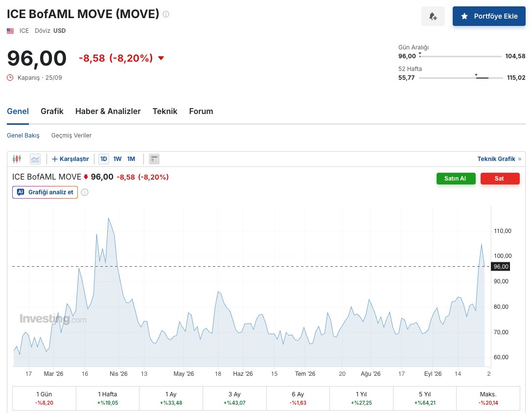Open info icon next to Grafiği analiz et

pyautogui.click(x=85, y=192)
